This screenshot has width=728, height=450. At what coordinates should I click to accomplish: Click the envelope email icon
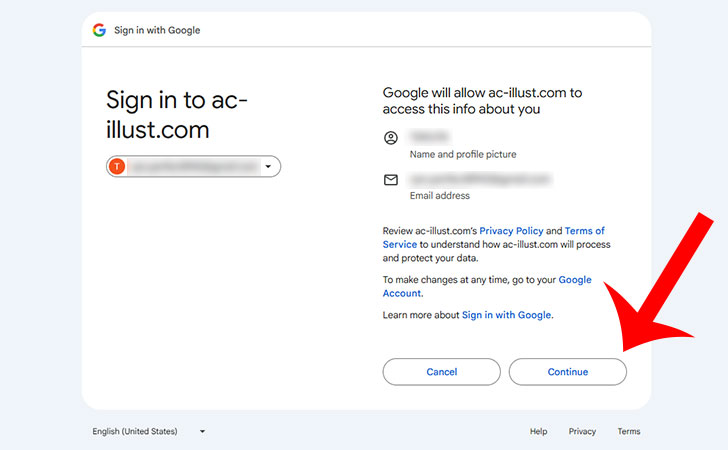(391, 180)
